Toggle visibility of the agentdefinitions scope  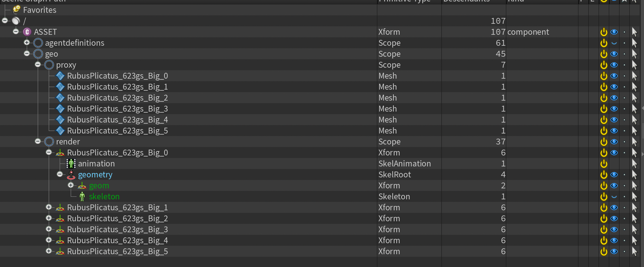(x=614, y=43)
